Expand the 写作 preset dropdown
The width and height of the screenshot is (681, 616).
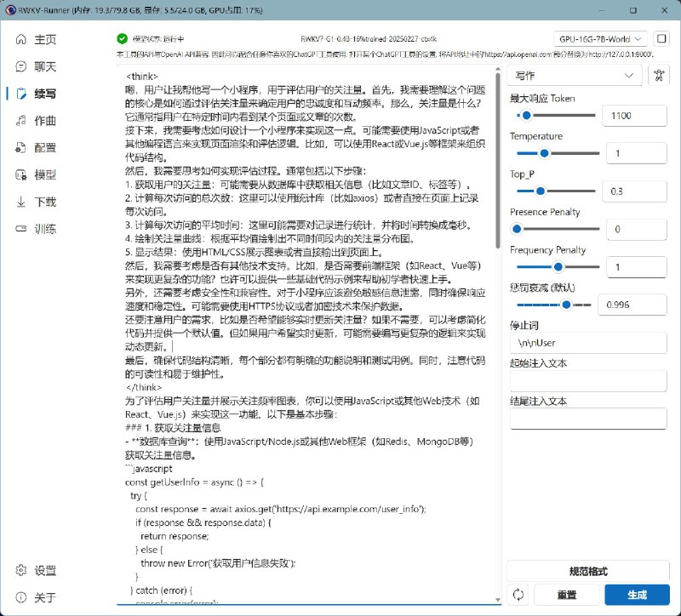(x=574, y=76)
